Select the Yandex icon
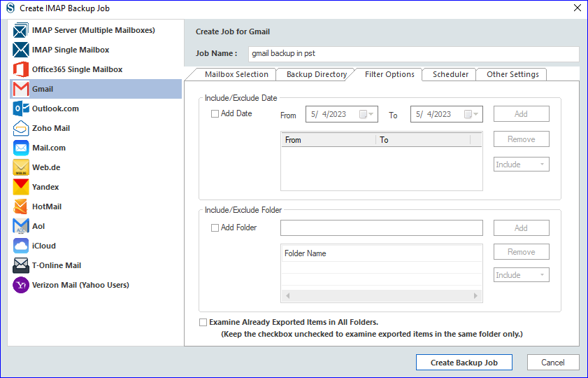This screenshot has width=588, height=378. click(x=20, y=187)
